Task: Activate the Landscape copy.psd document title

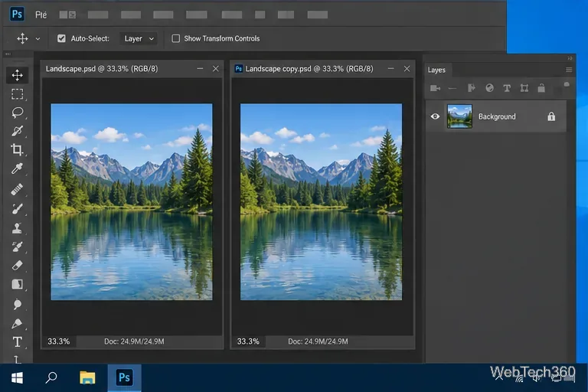Action: tap(309, 69)
